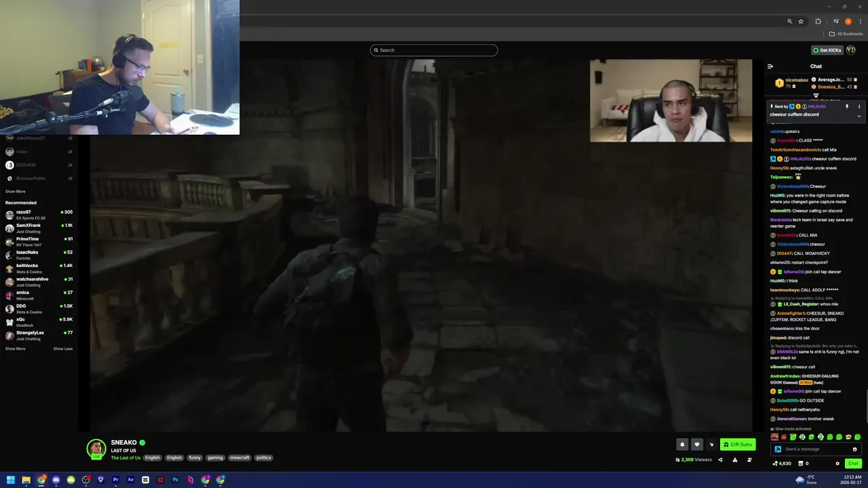
Task: Open recommended channel keithlocks
Action: [x=39, y=268]
